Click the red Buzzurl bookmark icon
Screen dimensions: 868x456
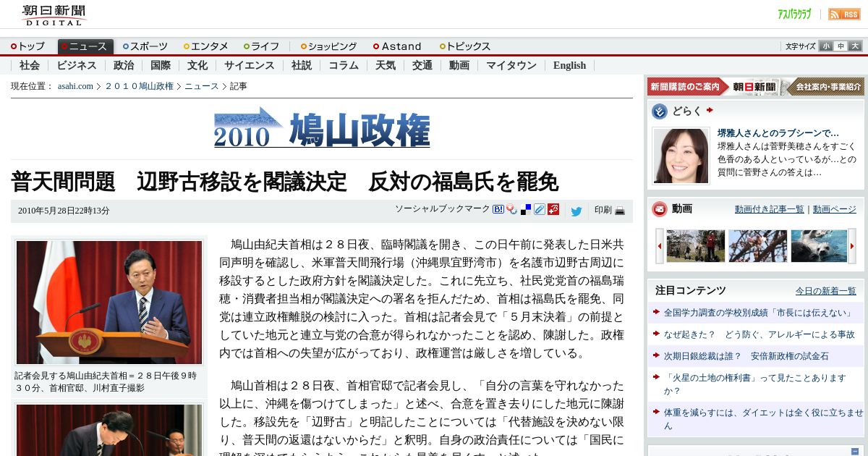[x=553, y=210]
